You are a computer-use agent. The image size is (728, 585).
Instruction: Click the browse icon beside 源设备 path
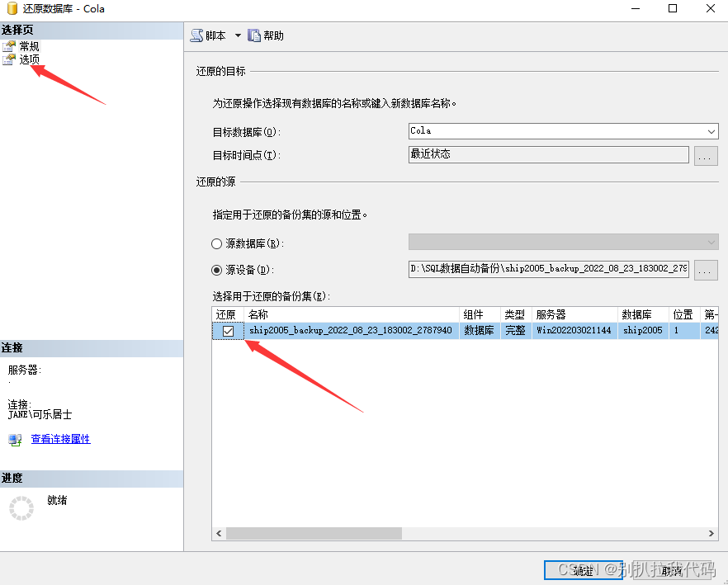707,270
